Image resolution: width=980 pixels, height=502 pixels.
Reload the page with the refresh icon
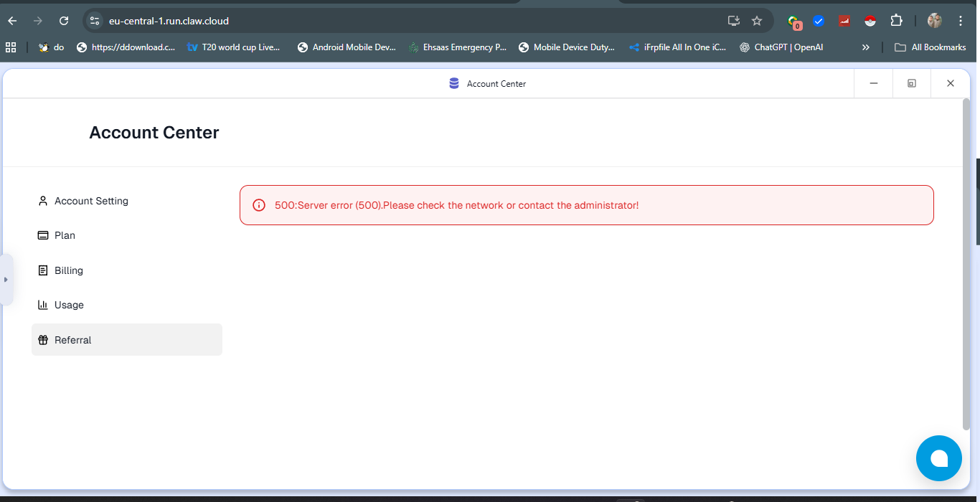(x=64, y=21)
